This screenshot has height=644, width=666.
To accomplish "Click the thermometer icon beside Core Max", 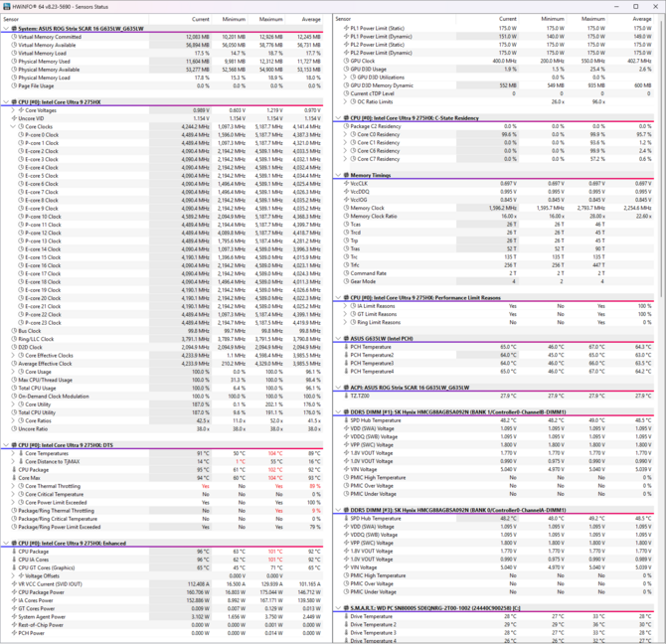I will (14, 478).
